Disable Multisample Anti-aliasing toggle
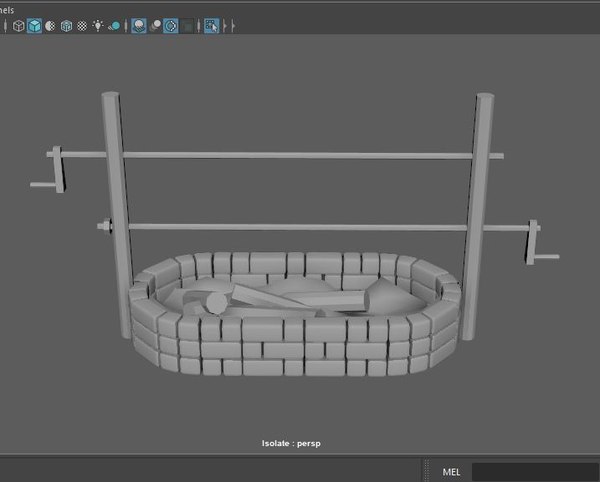Viewport: 600px width, 482px height. [x=171, y=25]
